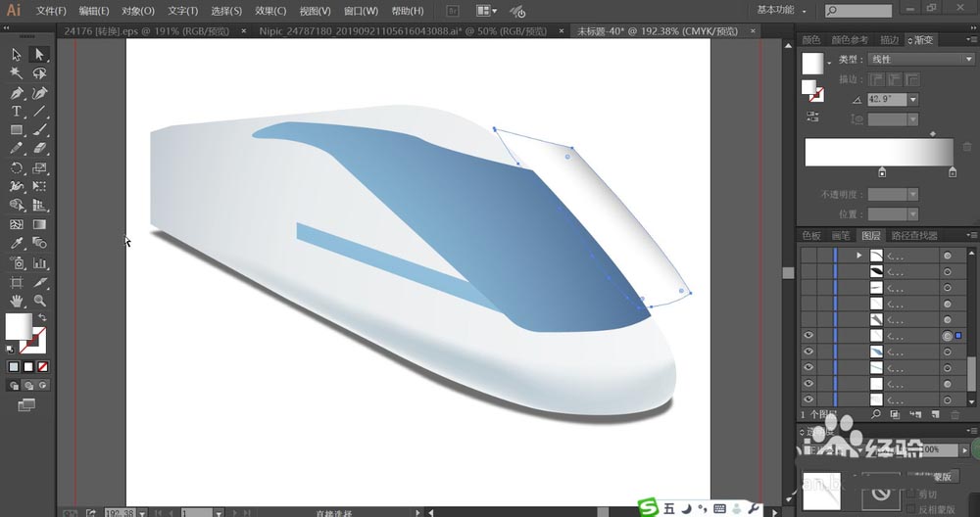Select the Hand tool
This screenshot has height=517, width=980.
tap(17, 301)
